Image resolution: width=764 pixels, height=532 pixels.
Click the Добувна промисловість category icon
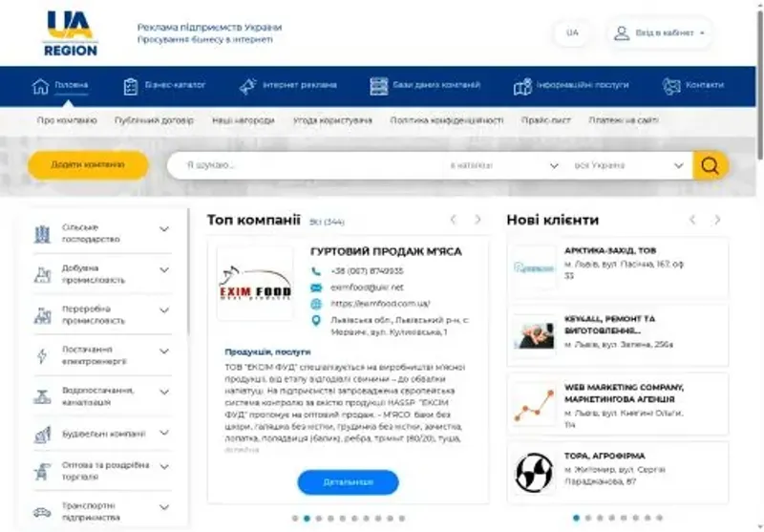[42, 275]
